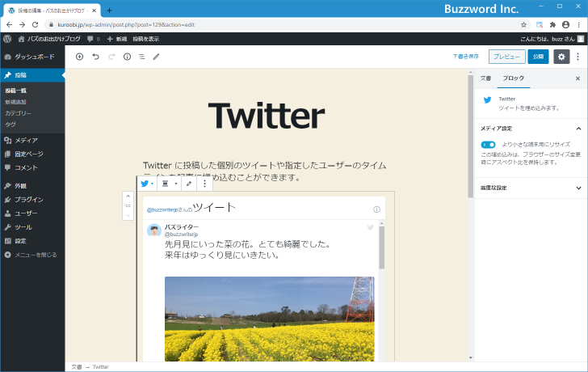The height and width of the screenshot is (372, 588).
Task: Click 下書き保存 save draft link
Action: tap(466, 57)
